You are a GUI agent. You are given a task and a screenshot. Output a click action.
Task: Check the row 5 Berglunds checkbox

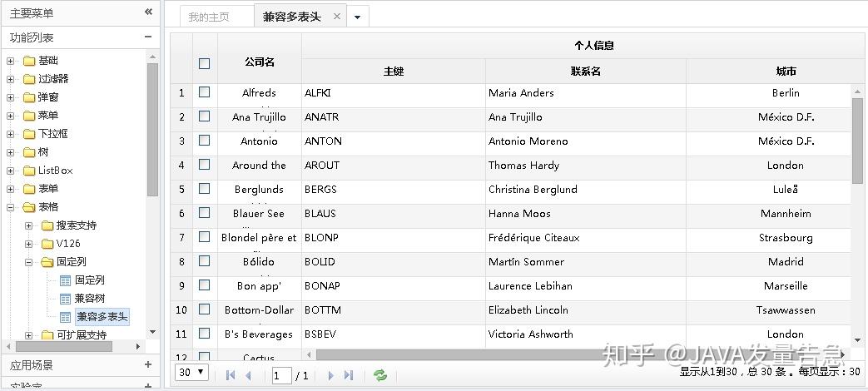click(x=204, y=189)
